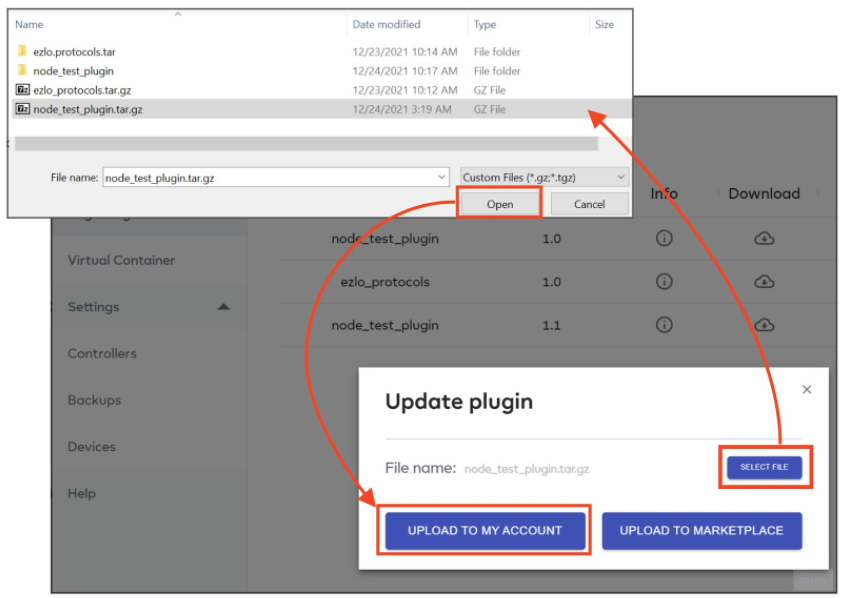Open the Custom Files (*.gz;*.tgz) file type dropdown
This screenshot has height=598, width=856.
coord(545,175)
